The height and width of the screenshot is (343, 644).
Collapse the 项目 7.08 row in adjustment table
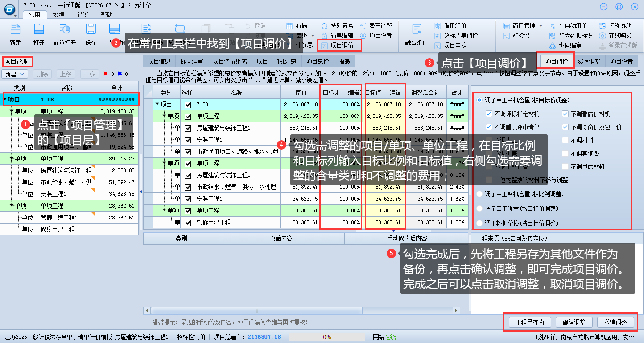157,104
